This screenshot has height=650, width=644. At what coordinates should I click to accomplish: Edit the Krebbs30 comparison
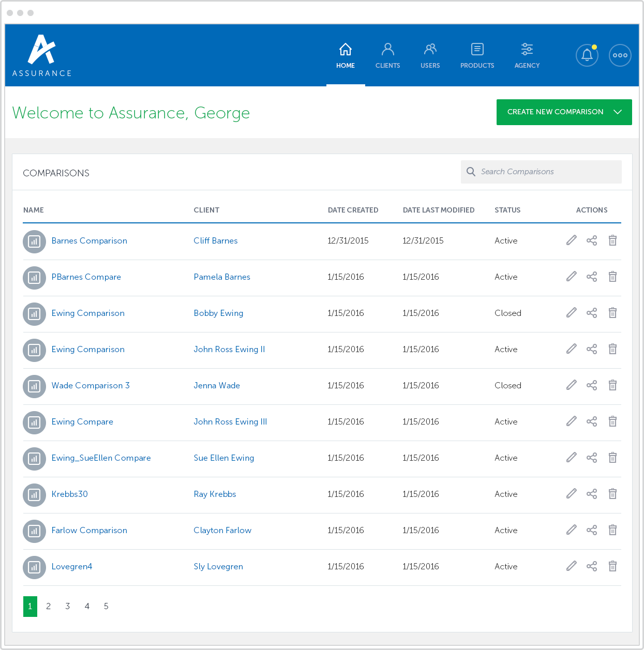(x=571, y=494)
